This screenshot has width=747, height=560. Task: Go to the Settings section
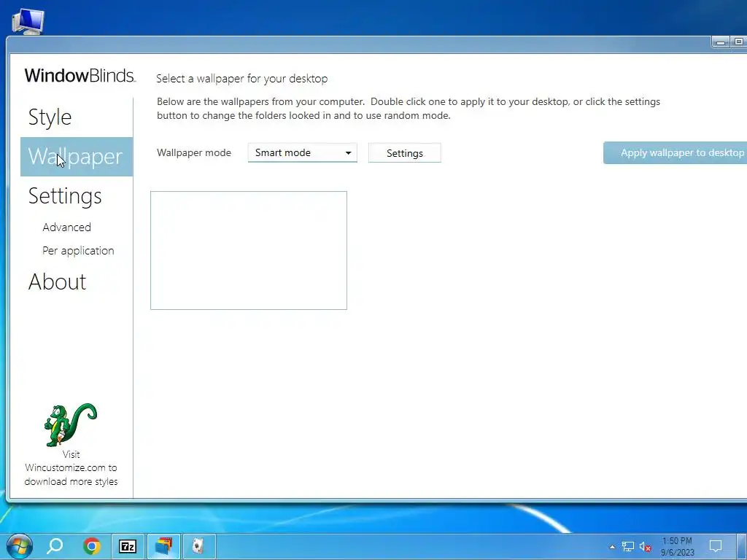(65, 196)
